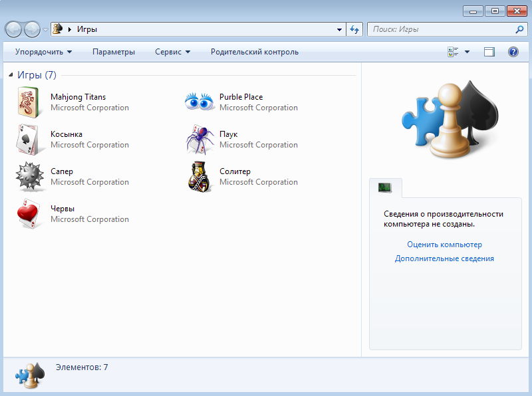Open the address bar history dropdown
The height and width of the screenshot is (396, 532).
(340, 29)
